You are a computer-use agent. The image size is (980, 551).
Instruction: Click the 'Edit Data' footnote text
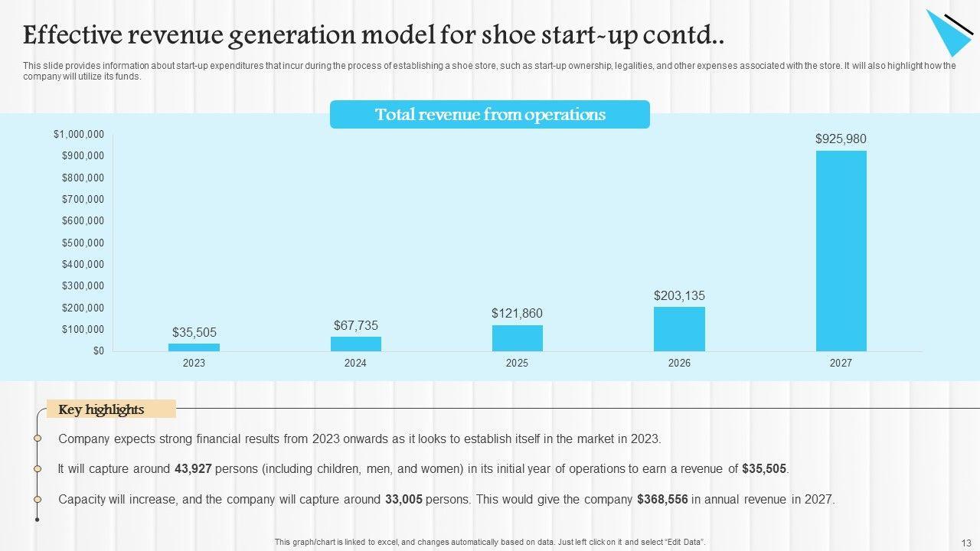tap(490, 543)
